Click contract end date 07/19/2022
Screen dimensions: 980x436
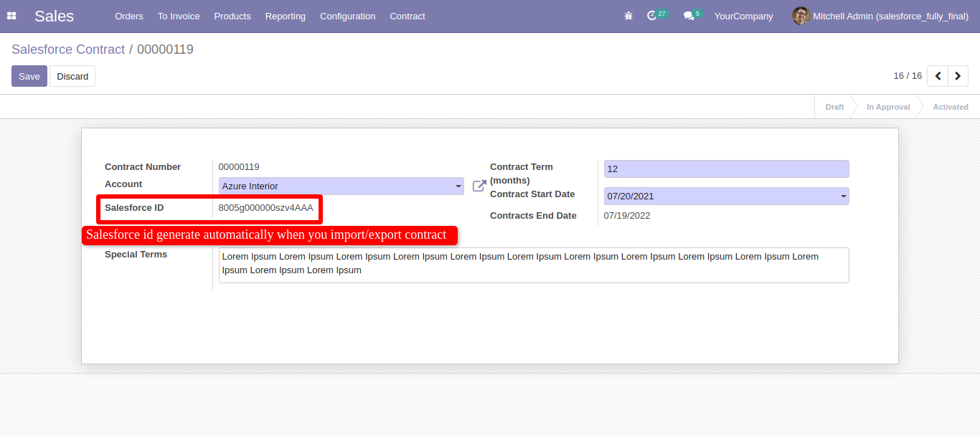(627, 215)
